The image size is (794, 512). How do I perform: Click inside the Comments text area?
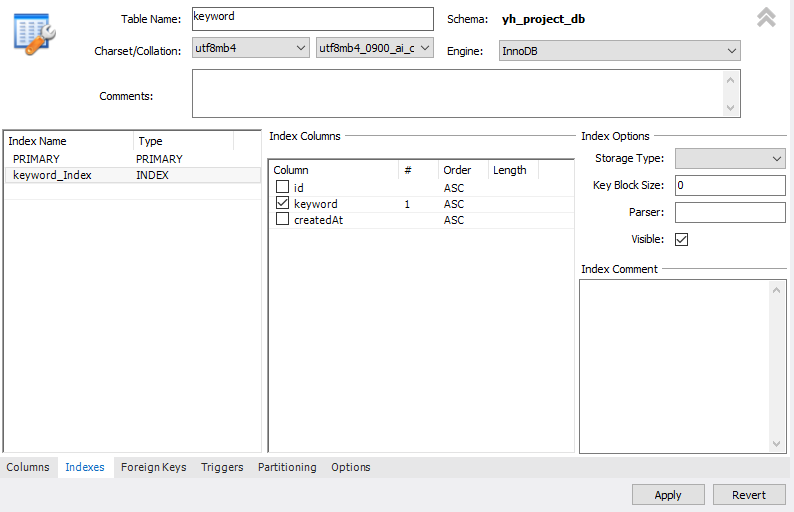pos(458,94)
